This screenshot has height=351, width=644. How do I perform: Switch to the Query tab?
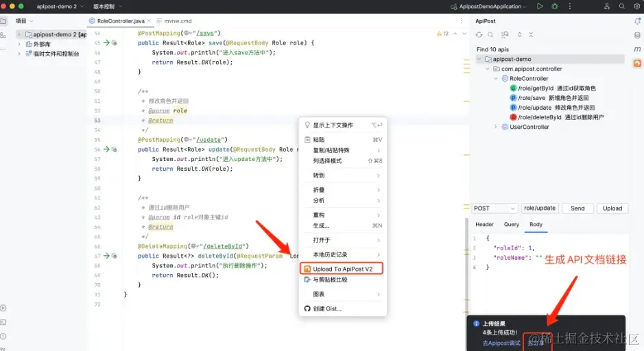(x=512, y=225)
